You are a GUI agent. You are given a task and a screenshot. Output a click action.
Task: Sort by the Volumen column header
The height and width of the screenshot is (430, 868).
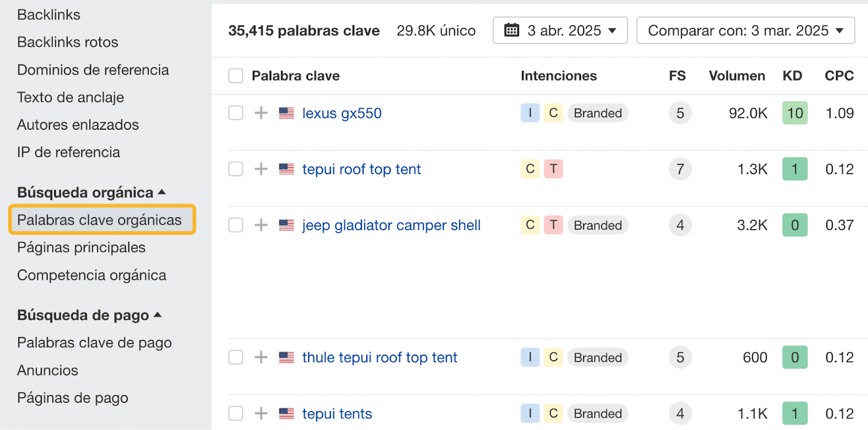(x=736, y=75)
